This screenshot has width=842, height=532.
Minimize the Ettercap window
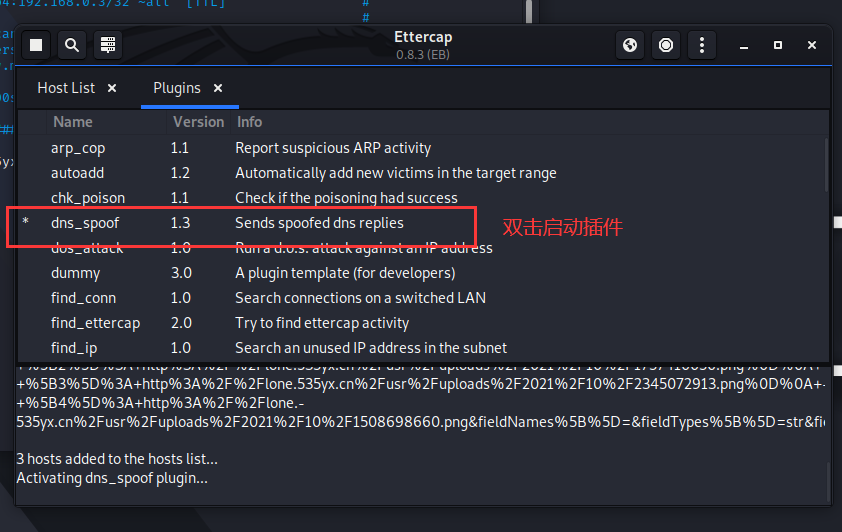tap(744, 46)
